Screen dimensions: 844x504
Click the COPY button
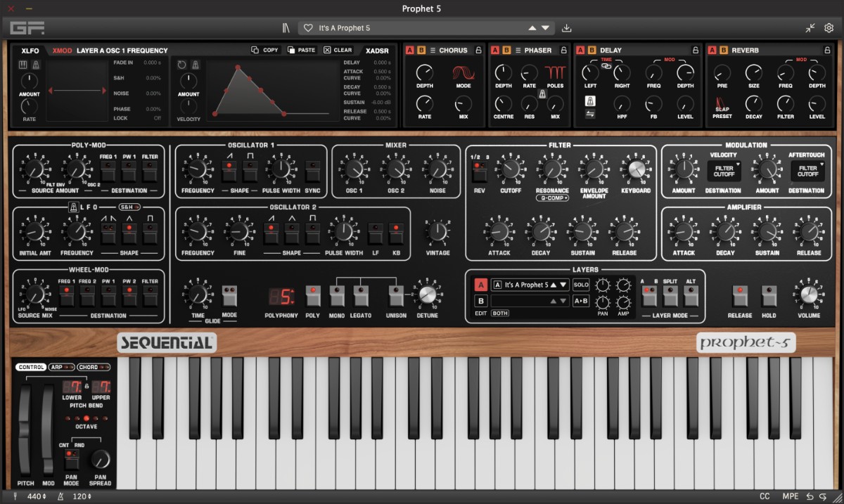click(265, 50)
